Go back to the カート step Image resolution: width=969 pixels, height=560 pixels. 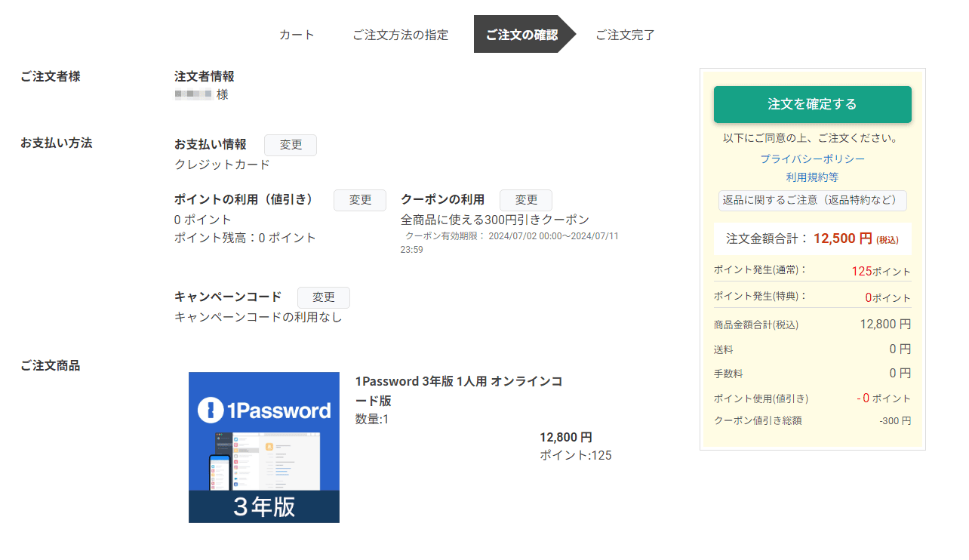tap(297, 35)
